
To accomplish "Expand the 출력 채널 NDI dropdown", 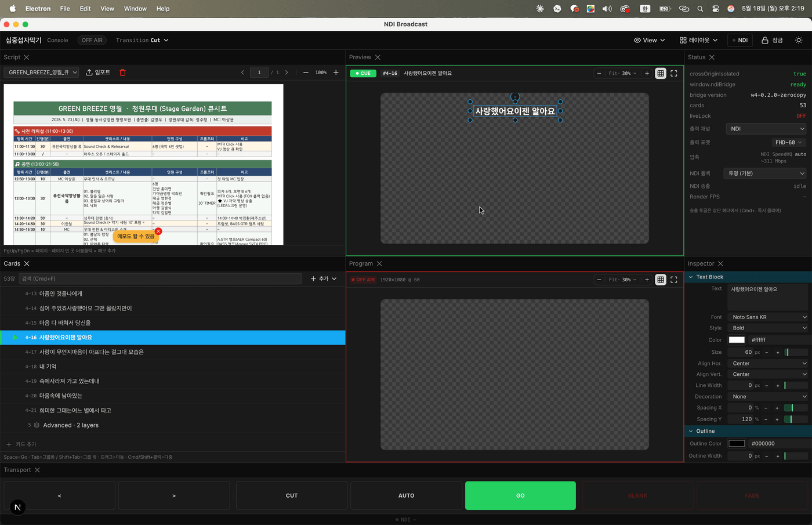I will tap(766, 129).
